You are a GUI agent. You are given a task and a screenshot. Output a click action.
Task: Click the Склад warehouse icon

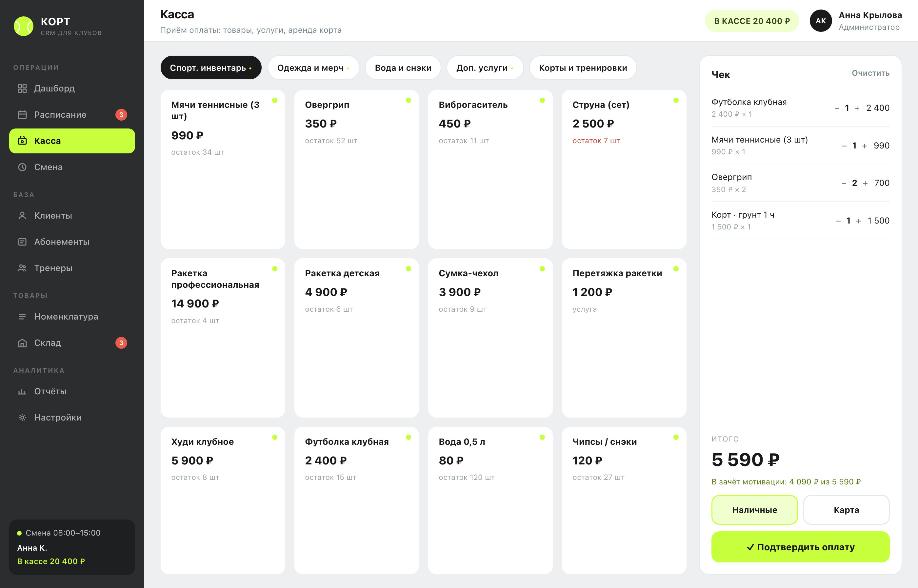coord(22,343)
